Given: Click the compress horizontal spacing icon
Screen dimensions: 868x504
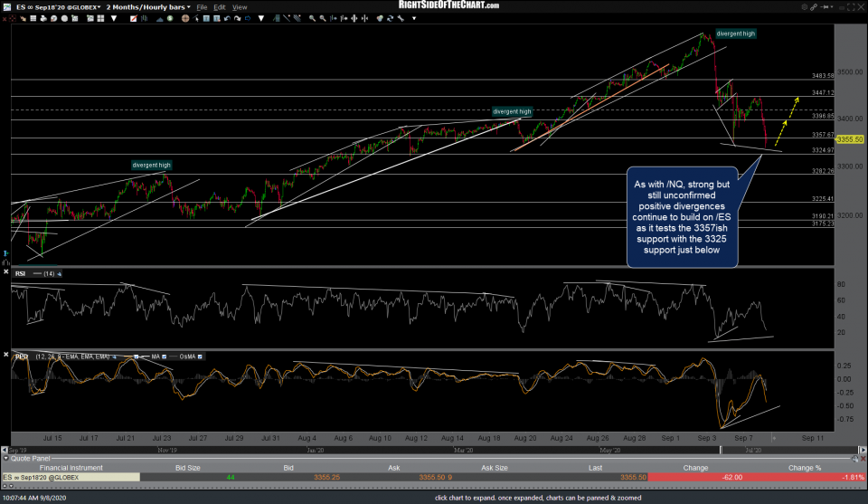Looking at the screenshot, I should 364,18.
